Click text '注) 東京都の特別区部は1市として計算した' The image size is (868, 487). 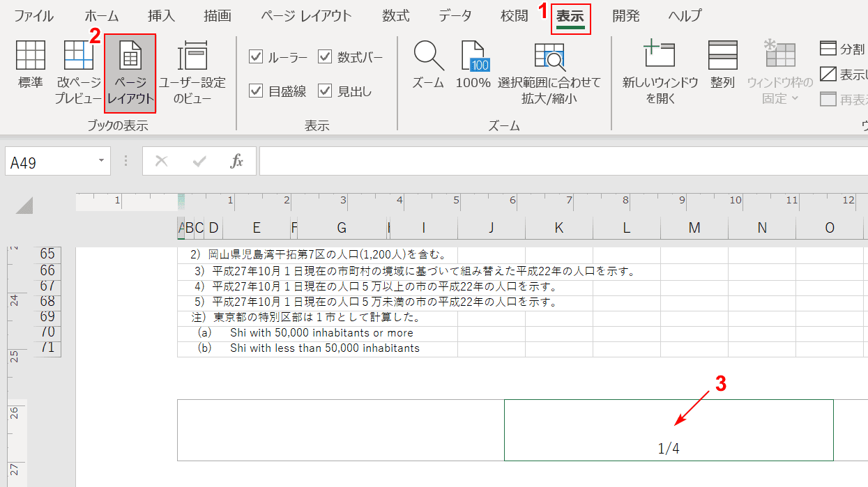305,318
